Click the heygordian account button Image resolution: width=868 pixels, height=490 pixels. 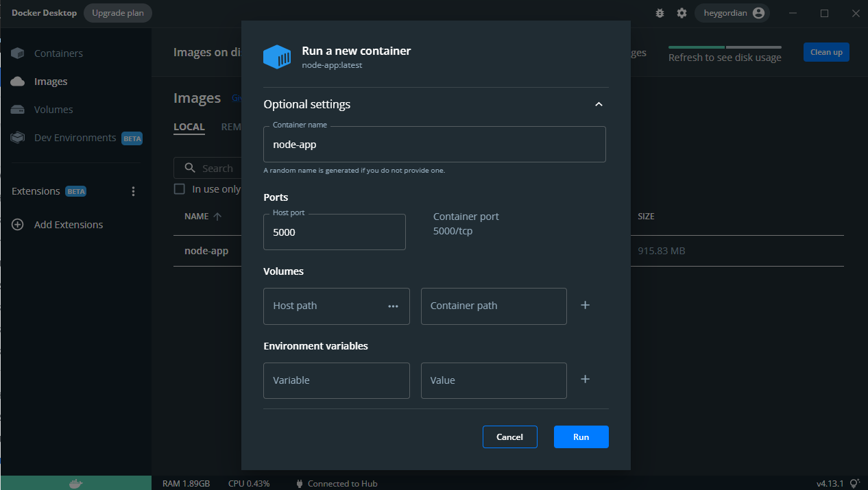pos(732,13)
